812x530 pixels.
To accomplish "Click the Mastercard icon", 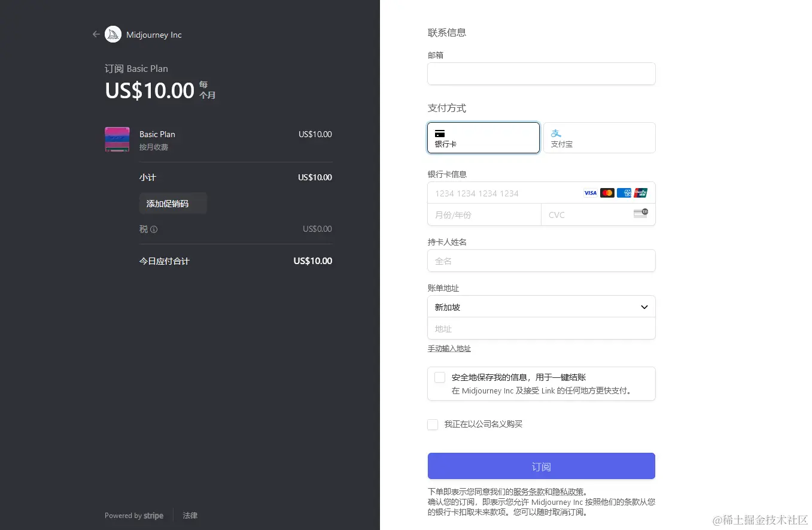I will (607, 193).
